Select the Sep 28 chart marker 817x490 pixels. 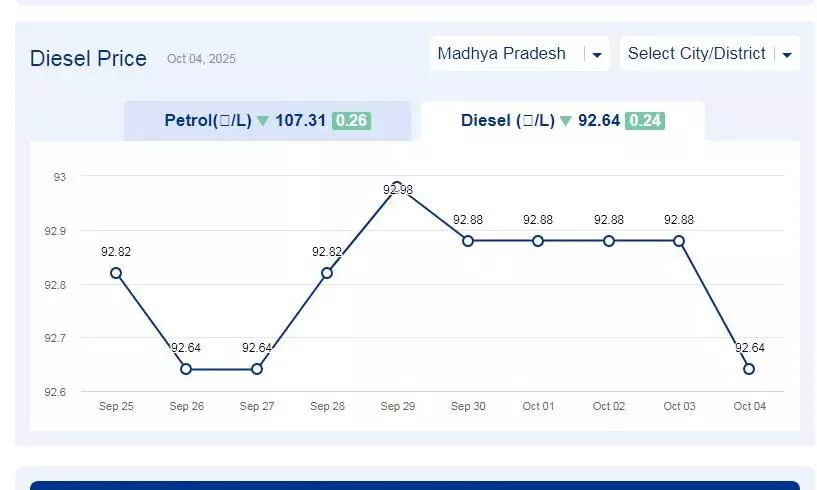point(327,273)
